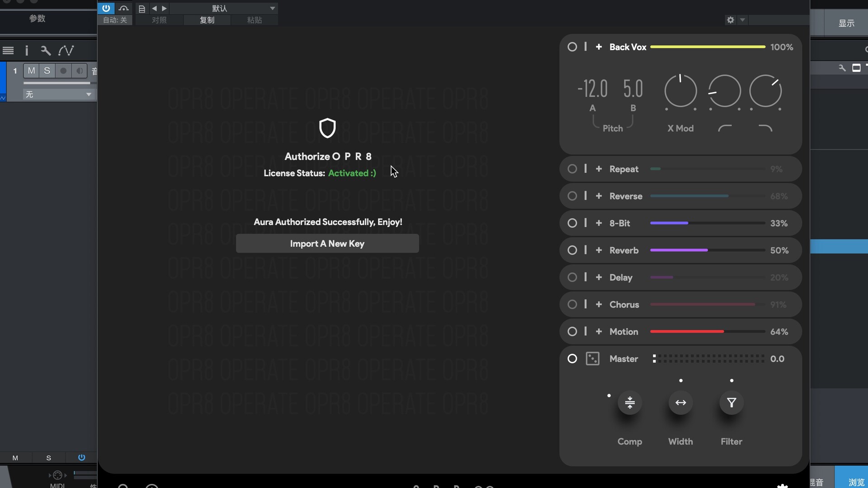Toggle the Reverb effect circle

(x=572, y=250)
